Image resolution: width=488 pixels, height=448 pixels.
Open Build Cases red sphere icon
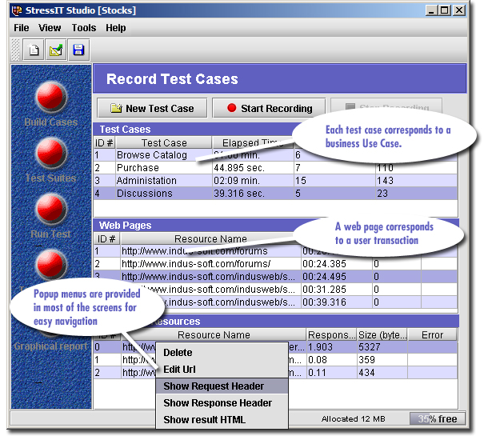point(51,97)
